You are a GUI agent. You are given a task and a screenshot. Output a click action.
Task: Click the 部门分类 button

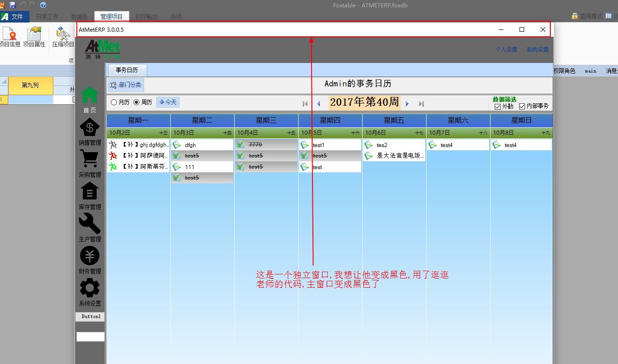coord(126,85)
